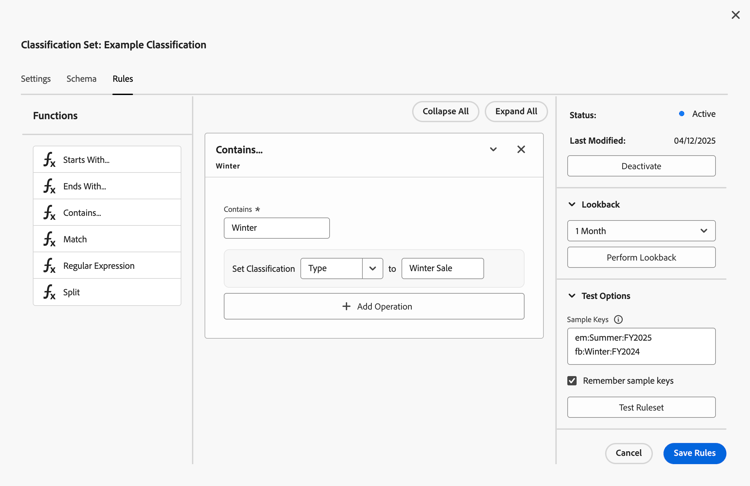Open the Type classification dropdown

tap(372, 268)
